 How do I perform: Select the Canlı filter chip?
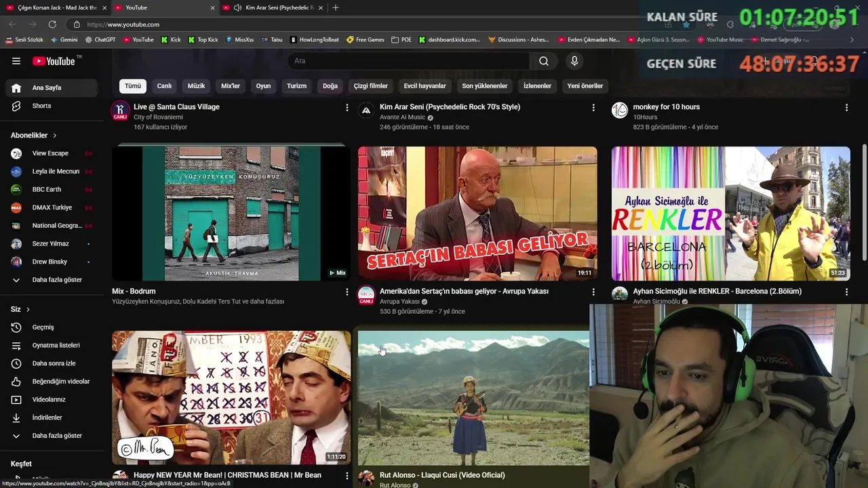pos(164,86)
